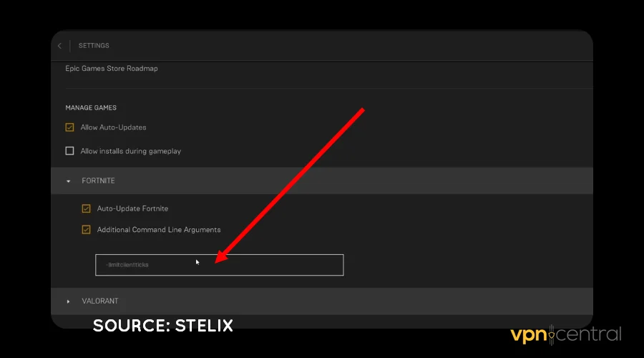Viewport: 644px width, 358px height.
Task: Disable the Allow Auto-Updates checkbox
Action: click(x=69, y=127)
